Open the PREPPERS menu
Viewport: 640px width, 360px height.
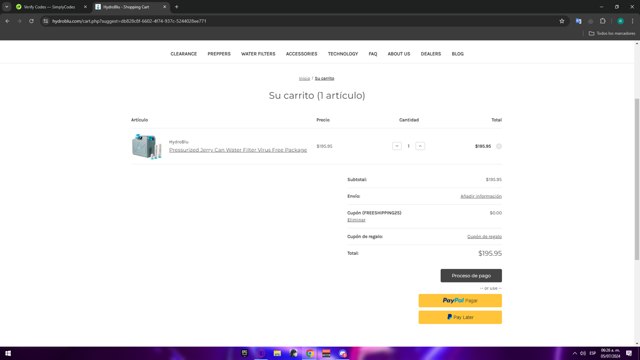[x=219, y=54]
